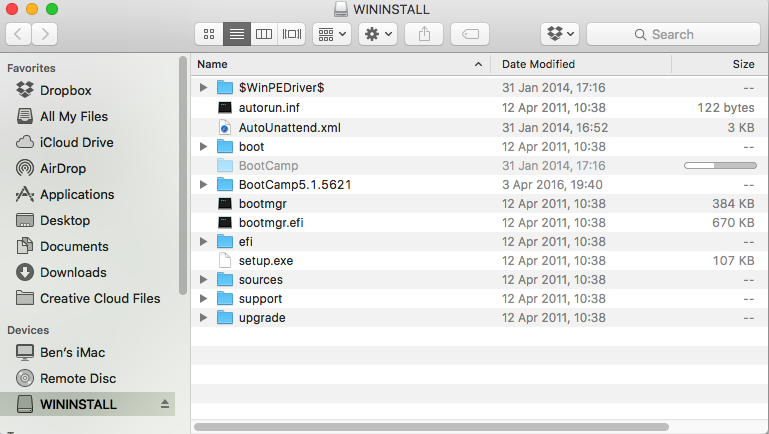Switch to column view
769x434 pixels.
coord(264,34)
